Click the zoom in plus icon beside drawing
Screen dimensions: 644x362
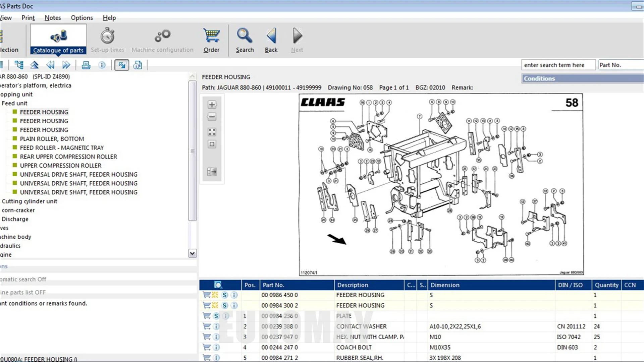(x=212, y=105)
